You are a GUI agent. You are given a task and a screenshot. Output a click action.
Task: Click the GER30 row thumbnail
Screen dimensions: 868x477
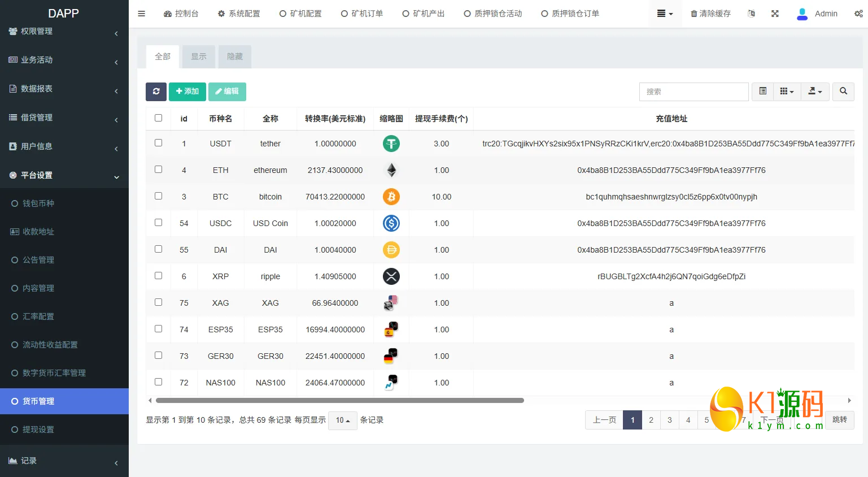coord(391,356)
